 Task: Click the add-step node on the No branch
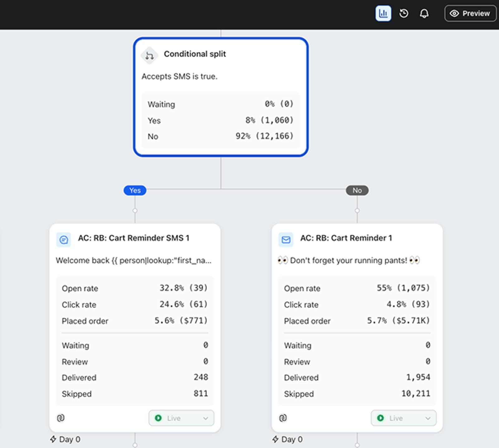tap(357, 211)
